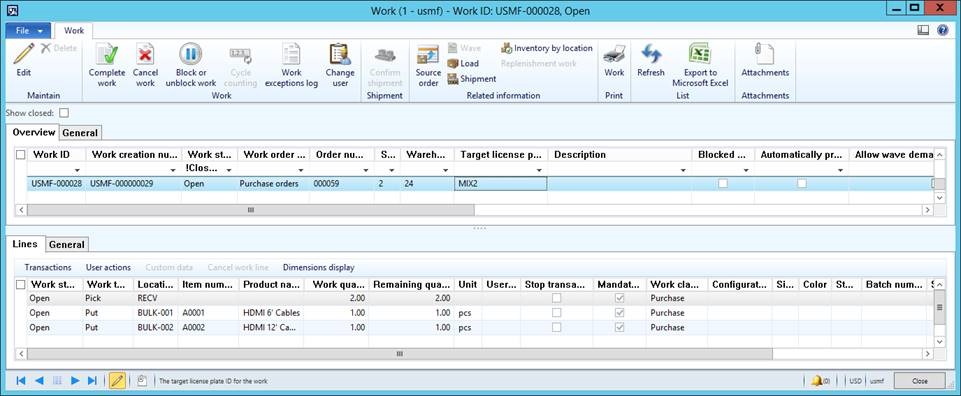Switch to upper General tab
Viewport: 961px width, 396px height.
(80, 133)
